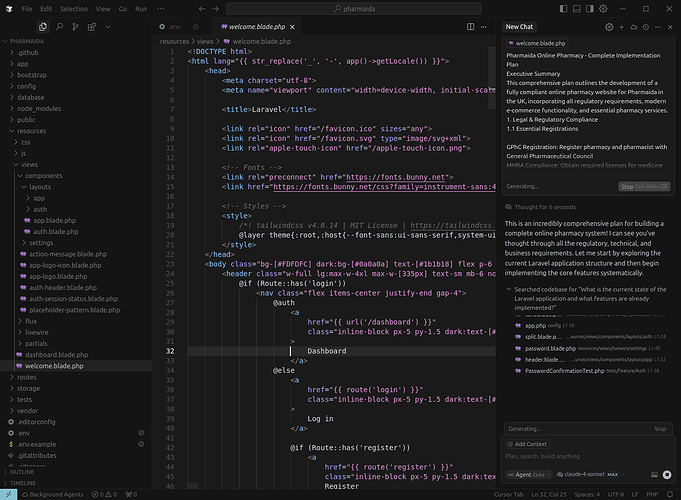Click the Add Context button
This screenshot has width=681, height=500.
coord(530,443)
